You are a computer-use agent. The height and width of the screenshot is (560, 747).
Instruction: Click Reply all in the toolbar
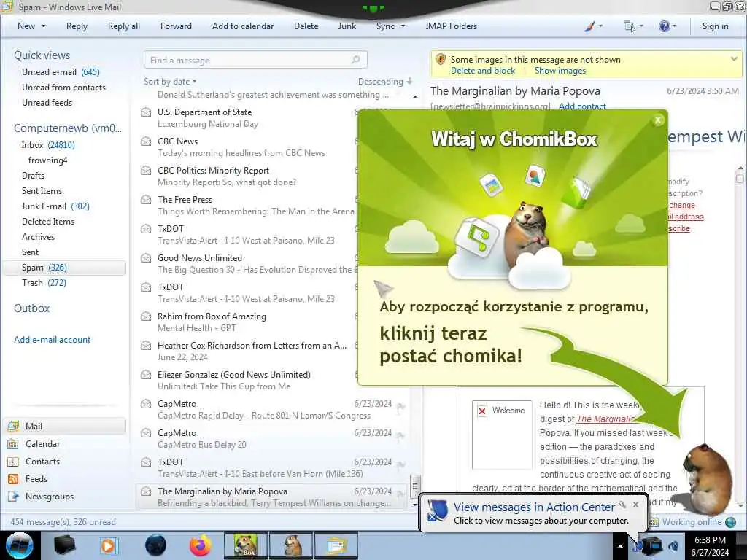click(124, 26)
